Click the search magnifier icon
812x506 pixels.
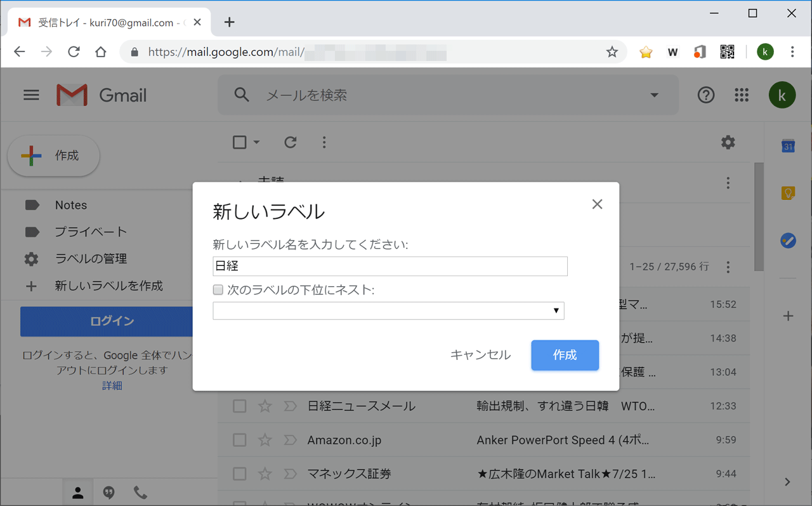[242, 95]
